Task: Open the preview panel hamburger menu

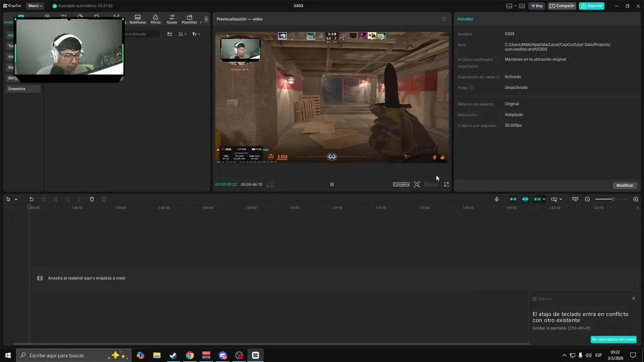Action: click(x=443, y=19)
